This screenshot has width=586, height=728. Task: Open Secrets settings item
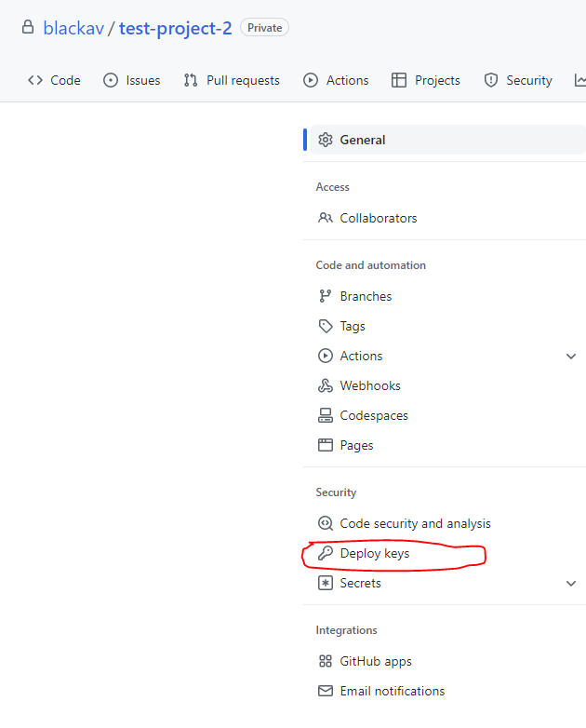[361, 583]
